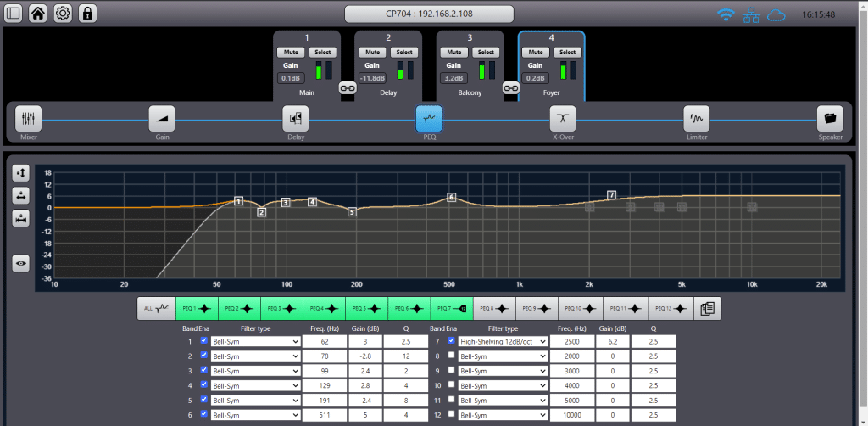The height and width of the screenshot is (426, 868).
Task: Open band 4 filter type dropdown
Action: 256,385
